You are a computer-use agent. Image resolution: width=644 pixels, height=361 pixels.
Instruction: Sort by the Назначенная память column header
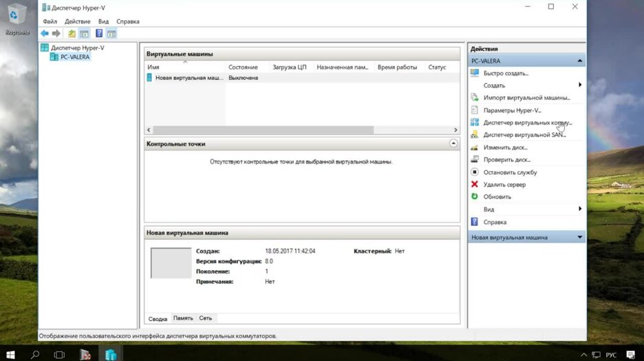click(344, 67)
